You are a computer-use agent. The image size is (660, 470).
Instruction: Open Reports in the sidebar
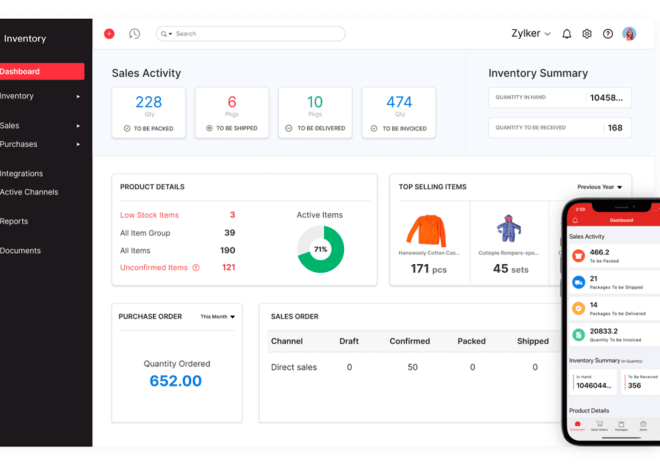point(14,221)
